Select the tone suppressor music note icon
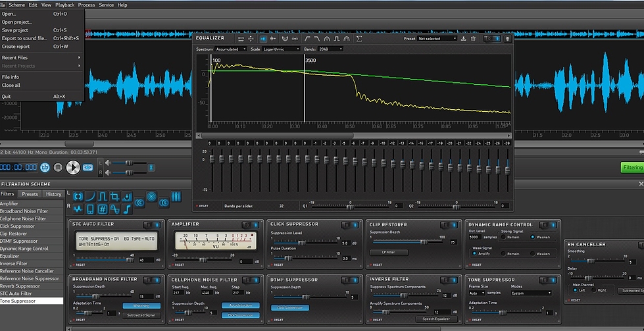This screenshot has width=644, height=331. tap(127, 209)
